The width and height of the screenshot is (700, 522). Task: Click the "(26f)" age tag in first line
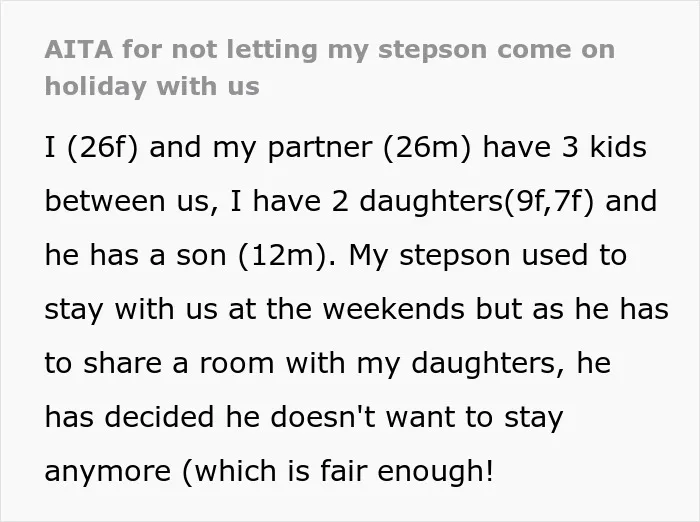[103, 147]
